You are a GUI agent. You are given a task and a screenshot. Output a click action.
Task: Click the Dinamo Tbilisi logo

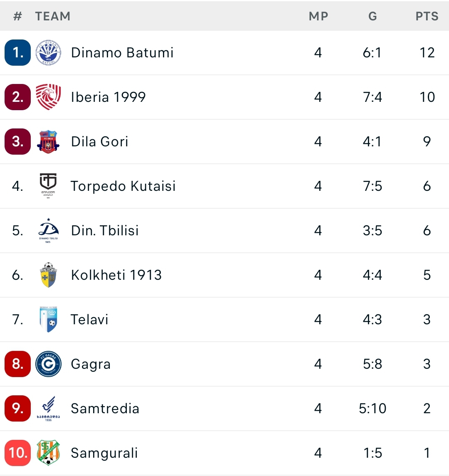[x=48, y=230]
